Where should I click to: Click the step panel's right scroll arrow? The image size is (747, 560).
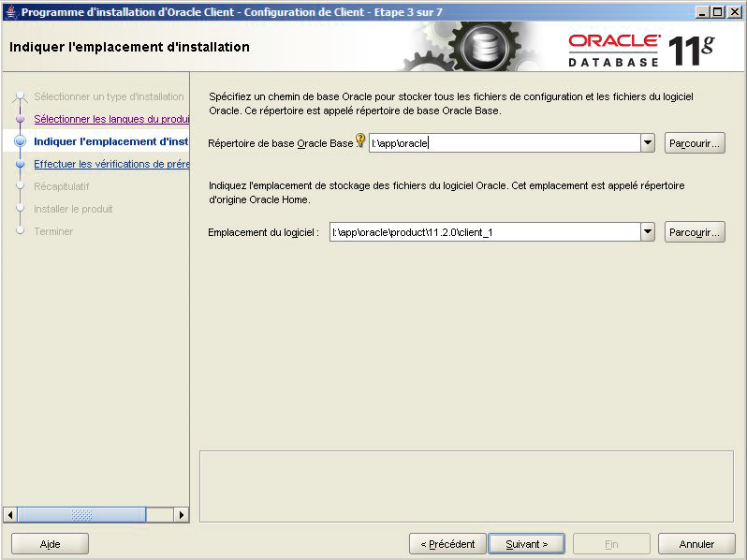(x=181, y=515)
